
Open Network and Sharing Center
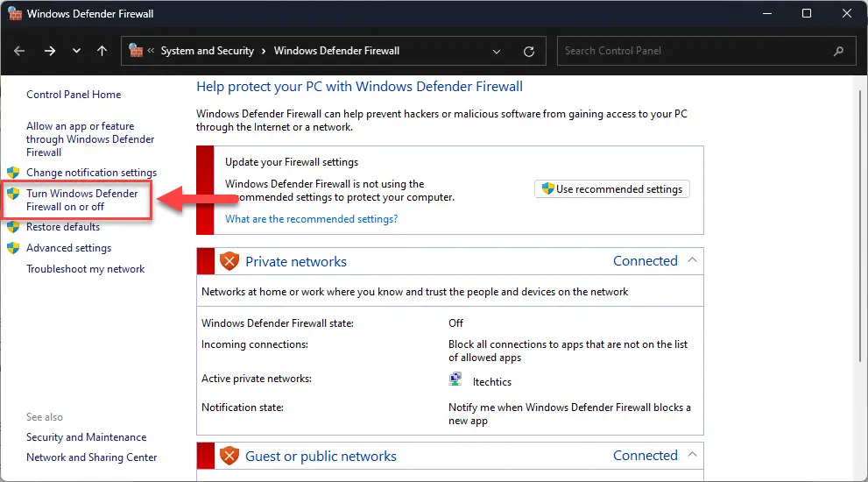tap(91, 457)
